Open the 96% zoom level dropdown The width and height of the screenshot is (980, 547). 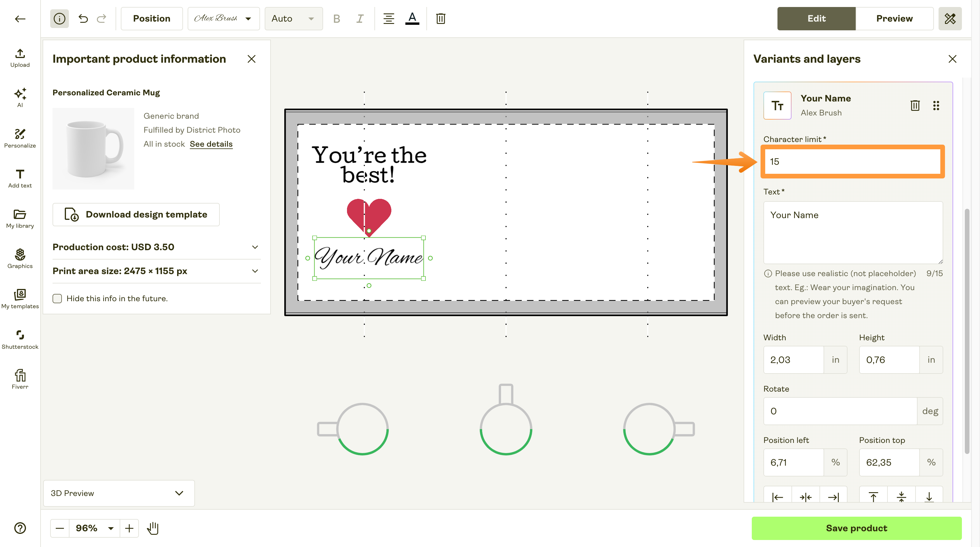click(94, 528)
